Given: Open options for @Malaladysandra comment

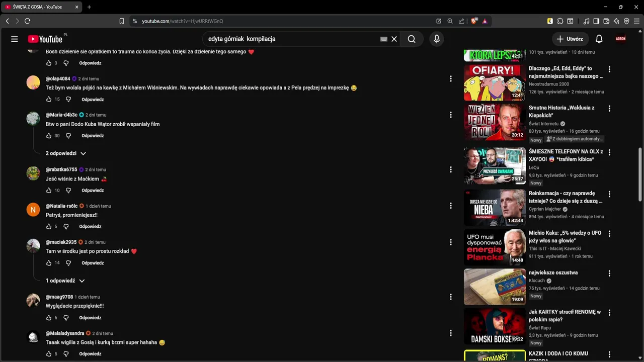Looking at the screenshot, I should pyautogui.click(x=451, y=333).
